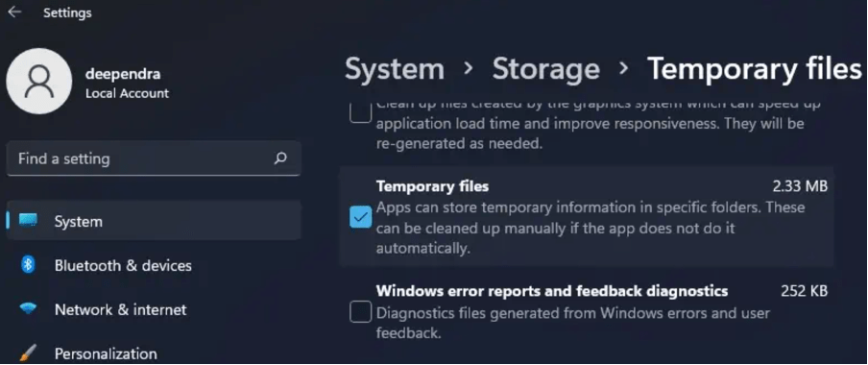The height and width of the screenshot is (365, 868).
Task: Check the graphics system cache checkbox
Action: (360, 113)
